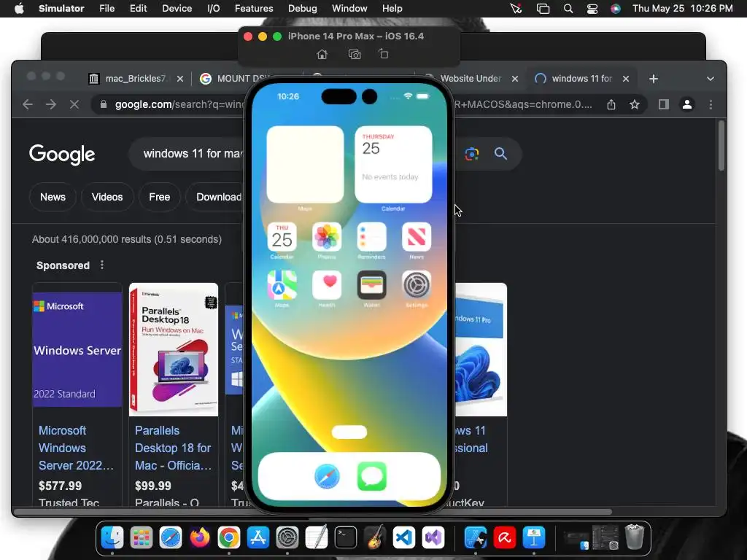Viewport: 747px width, 560px height.
Task: Open Simulator Device menu
Action: (x=177, y=9)
